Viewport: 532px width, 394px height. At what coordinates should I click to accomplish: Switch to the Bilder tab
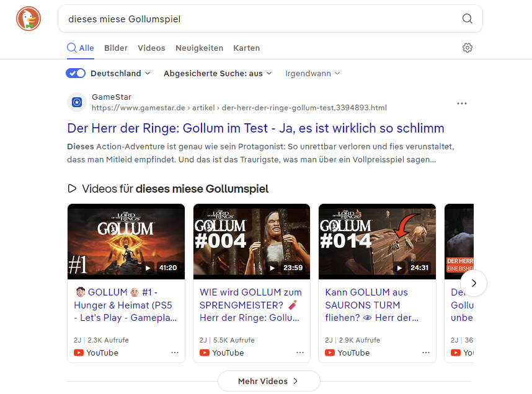point(116,48)
